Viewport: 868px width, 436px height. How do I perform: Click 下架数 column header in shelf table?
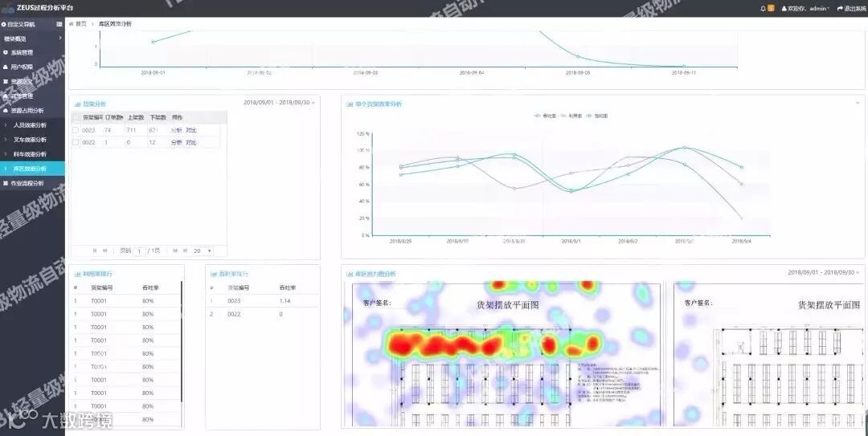pos(158,117)
